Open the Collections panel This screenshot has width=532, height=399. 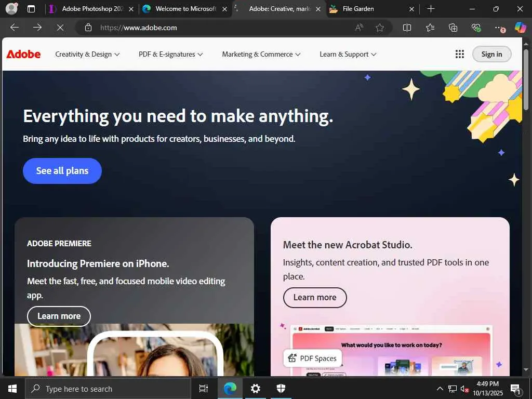click(453, 28)
